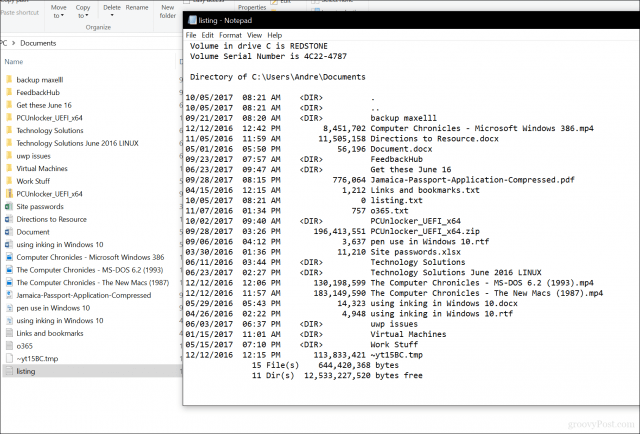Viewport: 640px width, 434px height.
Task: Select the listing text file icon
Action: pos(9,371)
